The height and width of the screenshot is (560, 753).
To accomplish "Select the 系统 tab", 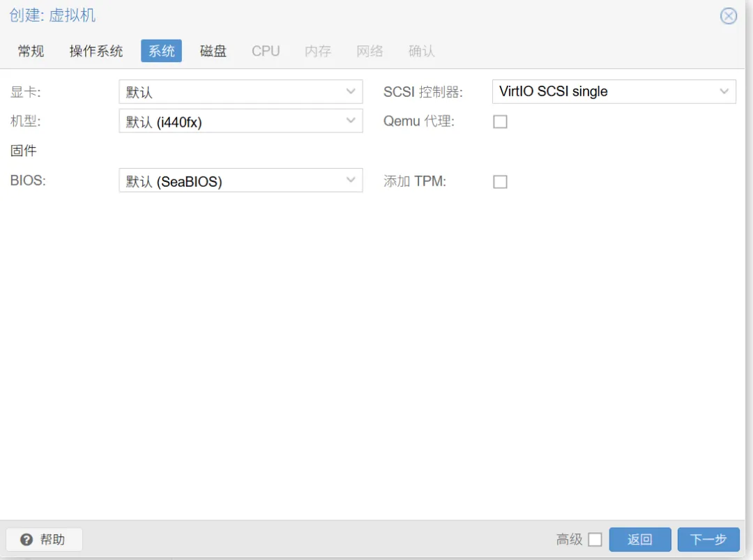I will pos(161,51).
